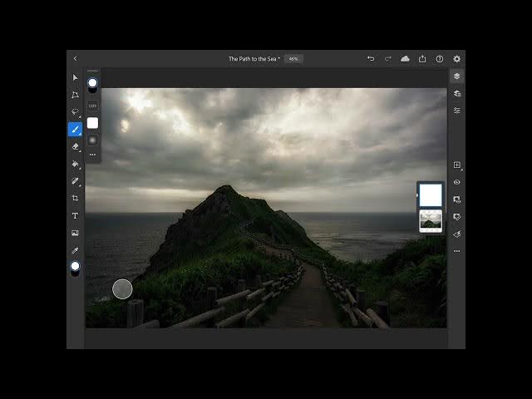This screenshot has width=532, height=399.
Task: Go back using the back arrow
Action: tap(75, 59)
